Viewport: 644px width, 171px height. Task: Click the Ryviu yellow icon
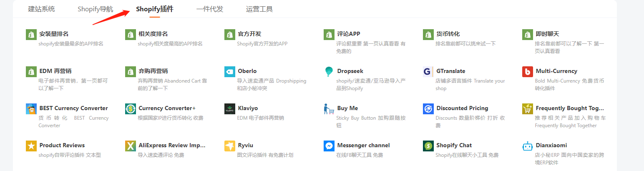230,146
